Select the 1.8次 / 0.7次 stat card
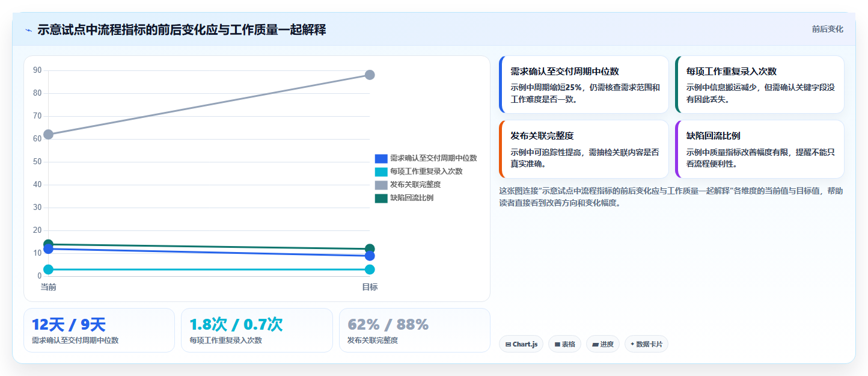The image size is (868, 376). point(257,330)
